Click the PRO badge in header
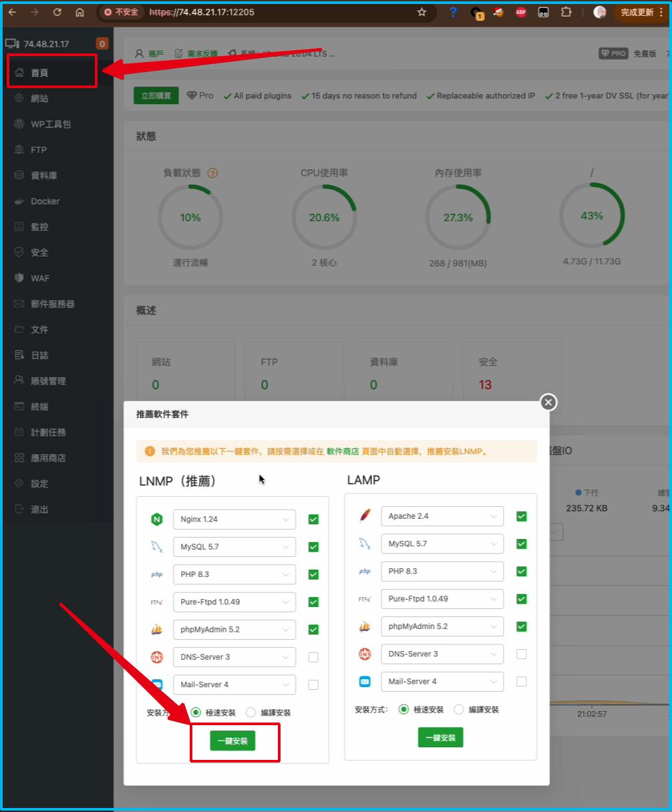The image size is (672, 812). click(613, 53)
